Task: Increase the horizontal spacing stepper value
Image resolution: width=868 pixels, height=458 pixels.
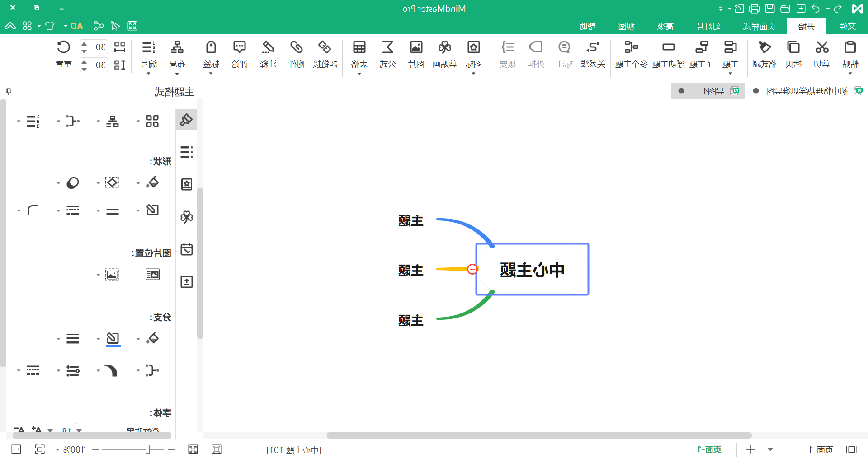Action: (x=84, y=43)
